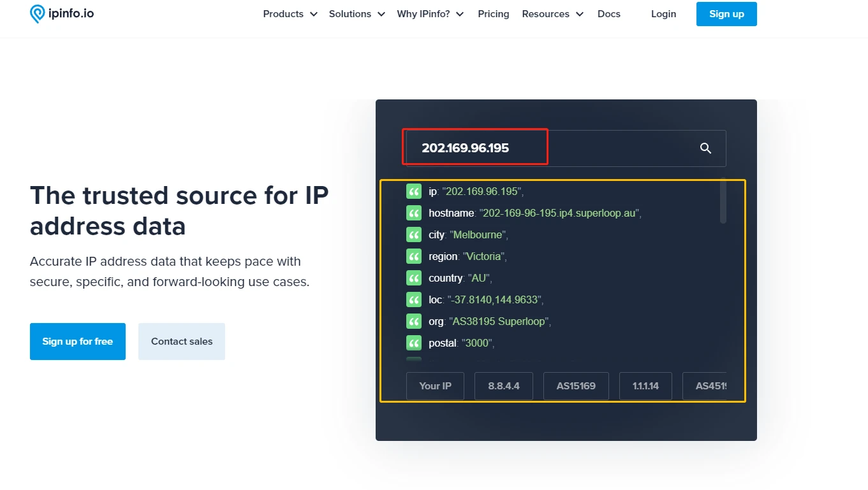Expand the Solutions dropdown menu

pos(357,14)
